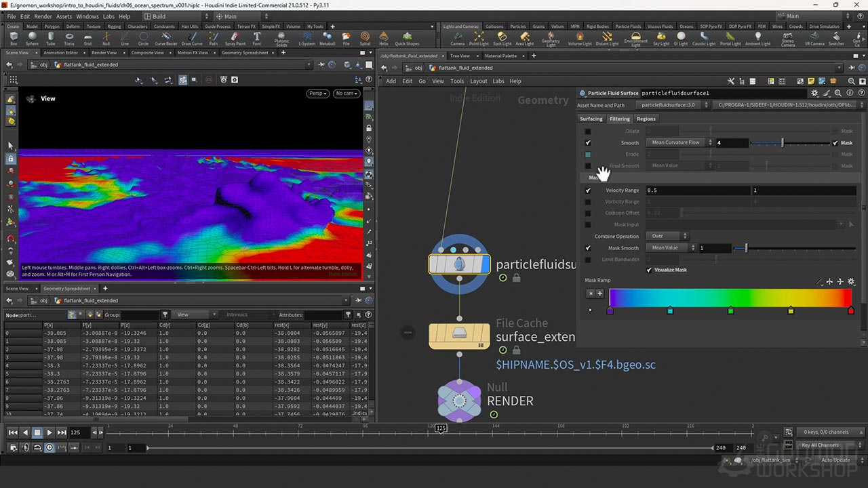This screenshot has height=488, width=868.
Task: Select the Spray Paint shelf tool
Action: click(x=235, y=37)
